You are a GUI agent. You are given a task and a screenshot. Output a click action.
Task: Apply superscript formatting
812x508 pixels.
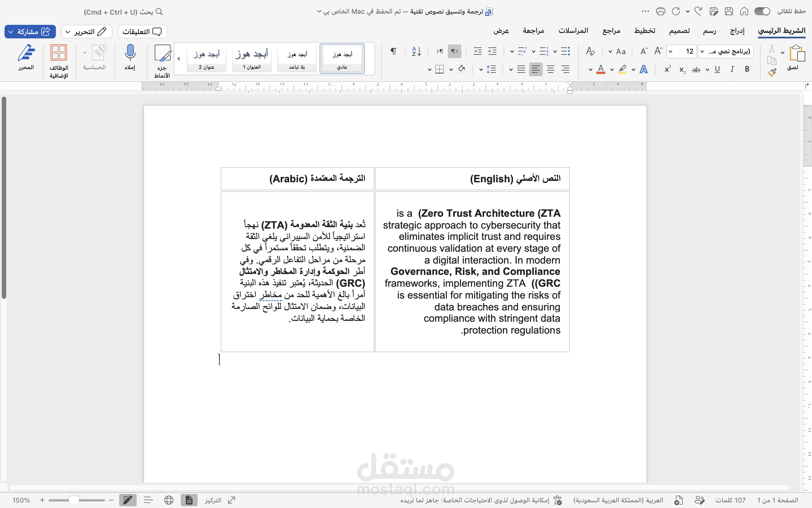point(668,69)
